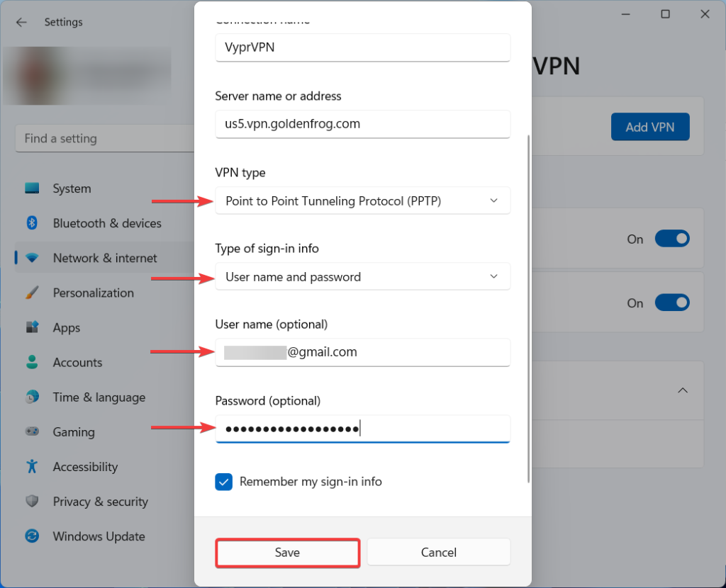Collapse the expanded section chevron
Image resolution: width=726 pixels, height=588 pixels.
(x=682, y=390)
